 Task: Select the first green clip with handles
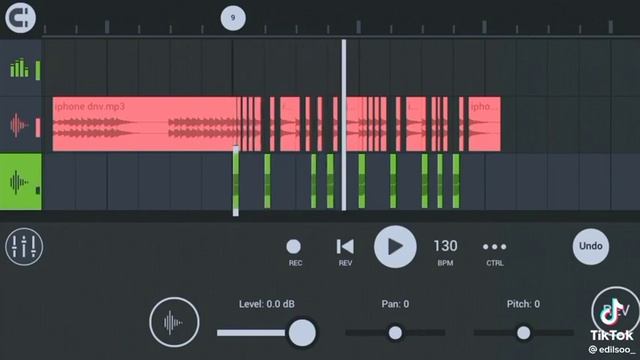236,180
